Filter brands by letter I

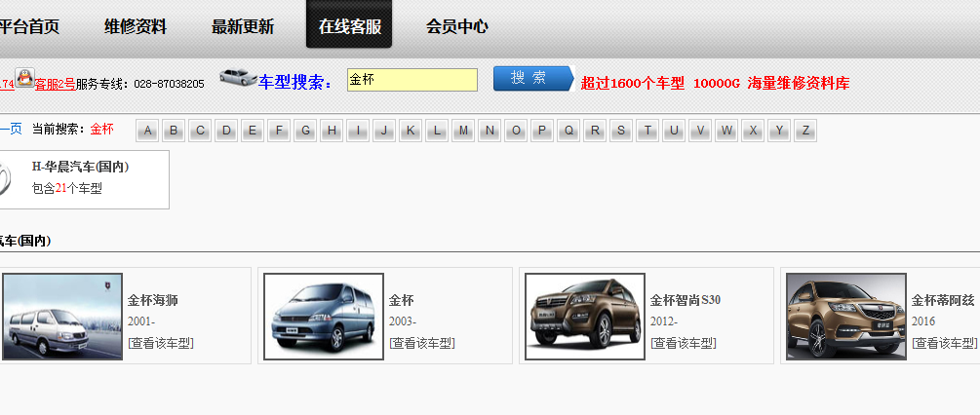tap(358, 132)
